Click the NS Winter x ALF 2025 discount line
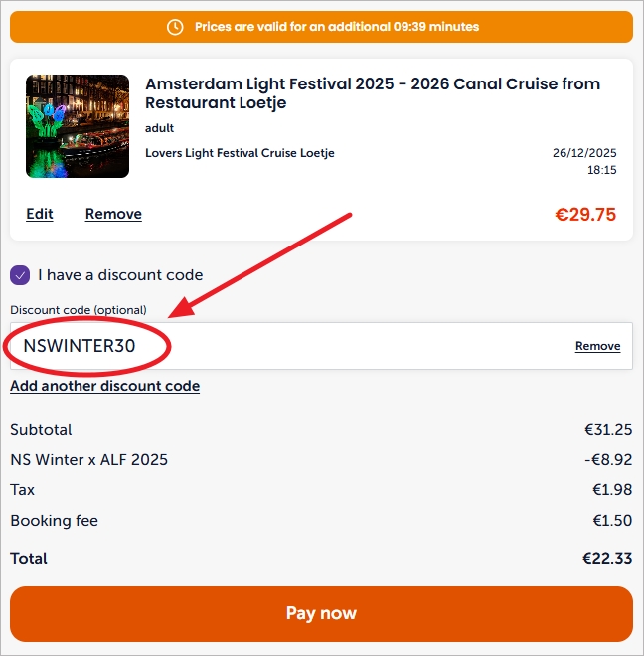 pos(88,460)
